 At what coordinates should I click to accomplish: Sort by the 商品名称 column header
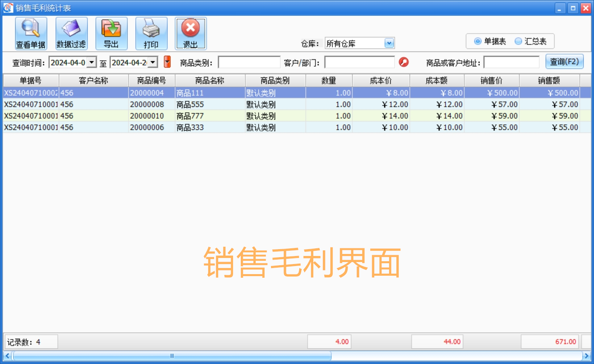point(210,81)
